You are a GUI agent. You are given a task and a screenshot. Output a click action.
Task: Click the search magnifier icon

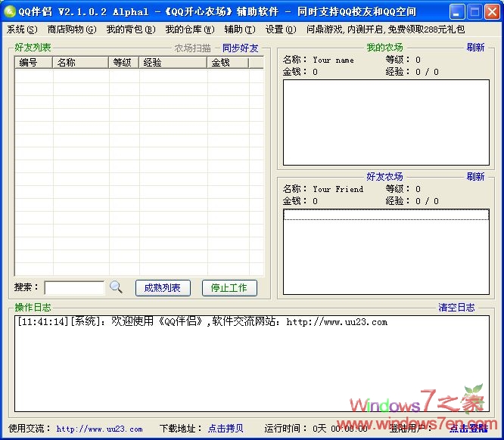click(x=116, y=287)
